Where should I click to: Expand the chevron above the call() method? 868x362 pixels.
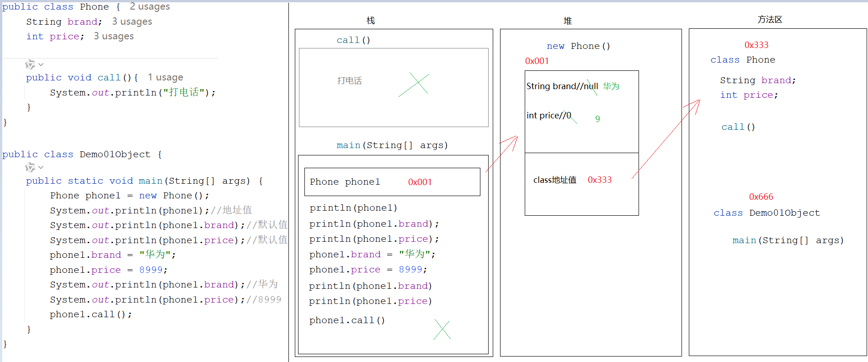[x=41, y=64]
